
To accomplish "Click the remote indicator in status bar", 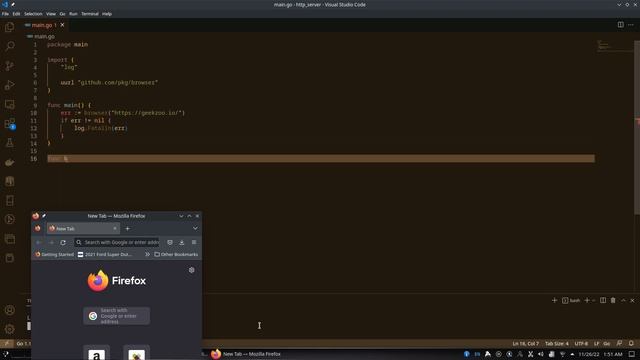I will 7,344.
